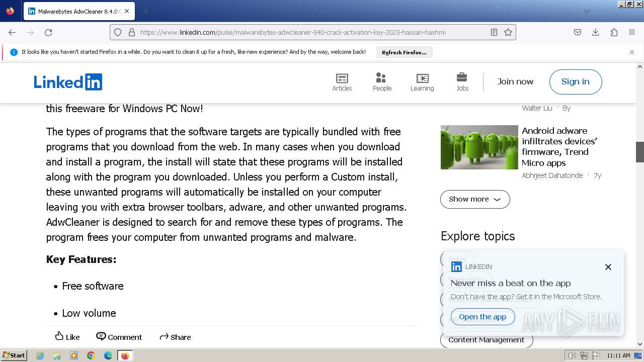Open the People navigation item
This screenshot has width=644, height=362.
(382, 82)
